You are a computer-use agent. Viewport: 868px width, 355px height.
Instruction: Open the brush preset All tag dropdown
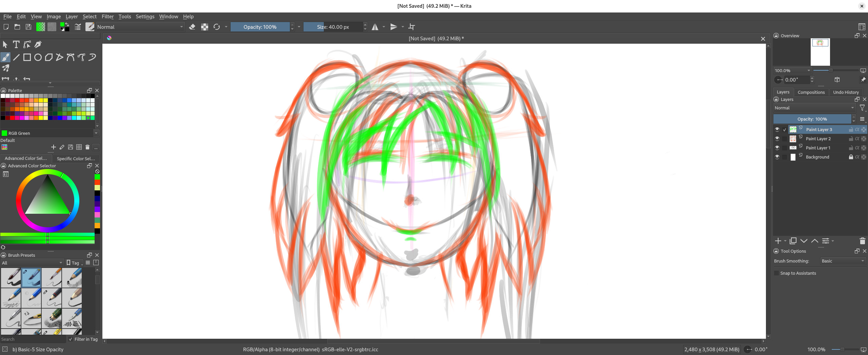32,263
